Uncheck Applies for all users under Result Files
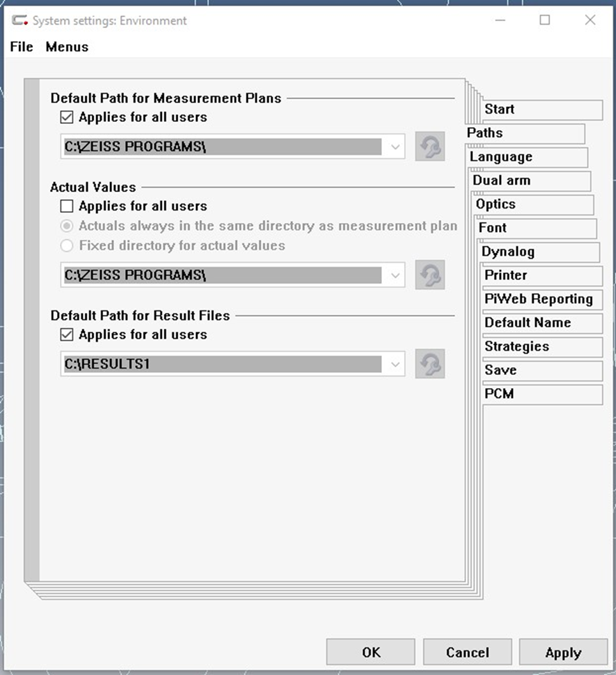The width and height of the screenshot is (616, 675). coord(67,334)
